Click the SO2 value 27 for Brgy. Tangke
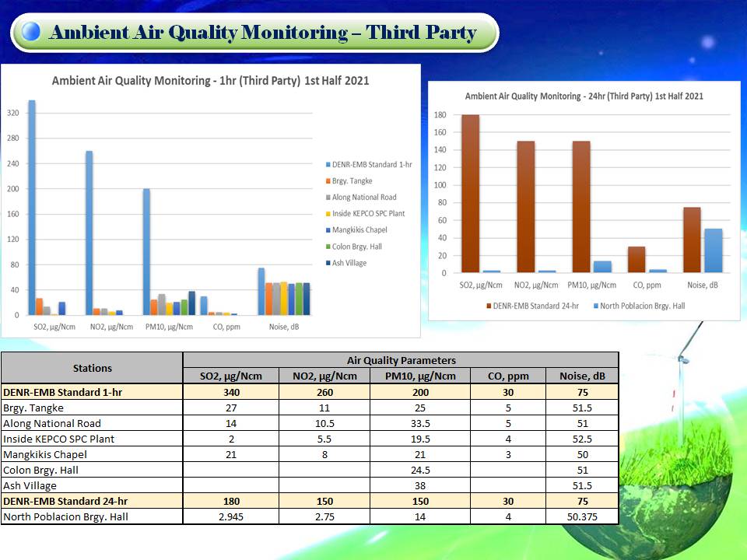Viewport: 747px width, 560px height. coord(231,408)
